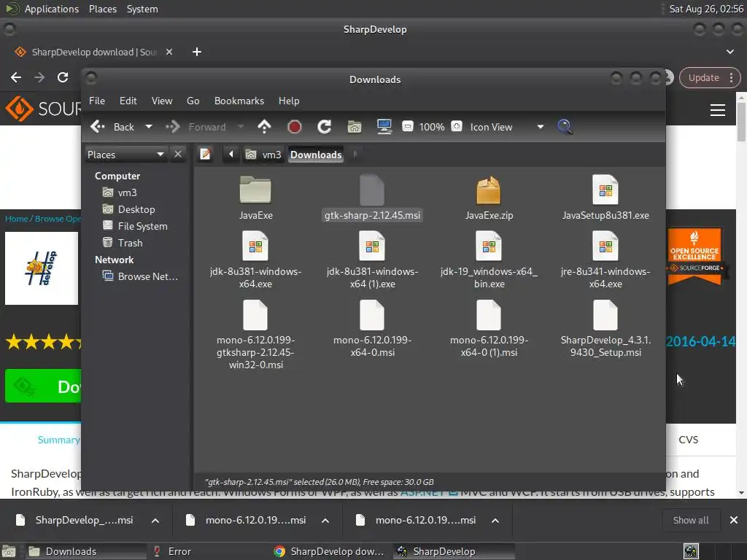This screenshot has height=560, width=747.
Task: Select the mono gtksharp win32 msi file
Action: tap(255, 335)
